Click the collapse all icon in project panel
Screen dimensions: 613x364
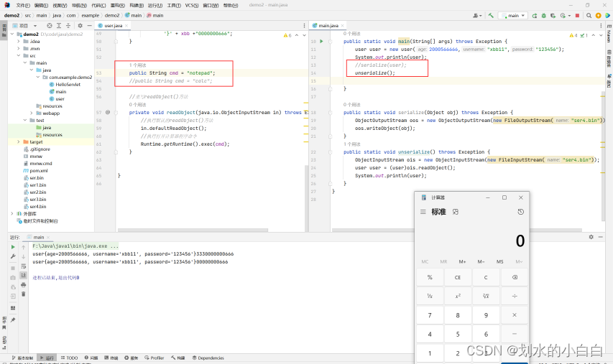tap(68, 25)
